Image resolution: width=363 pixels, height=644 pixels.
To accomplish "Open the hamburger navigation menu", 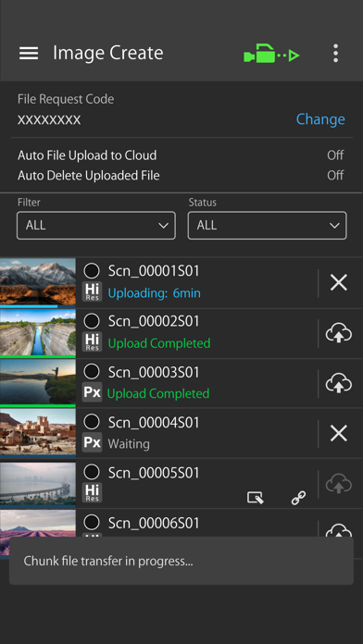I will point(29,54).
